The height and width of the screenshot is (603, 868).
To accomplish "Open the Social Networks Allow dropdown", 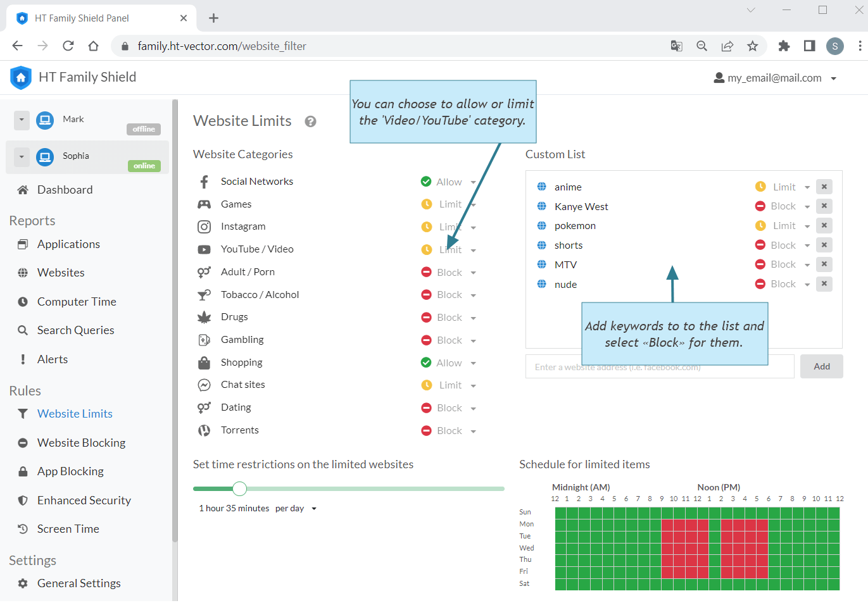I will coord(449,182).
